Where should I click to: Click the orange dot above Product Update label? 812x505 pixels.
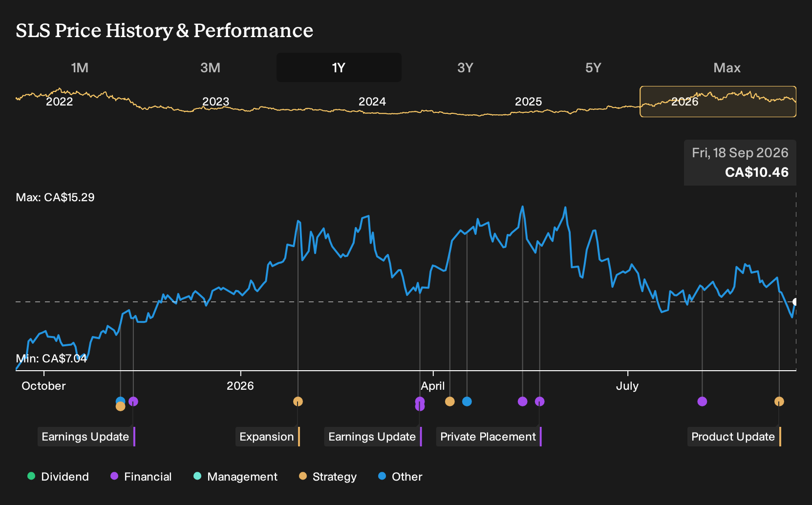[779, 401]
